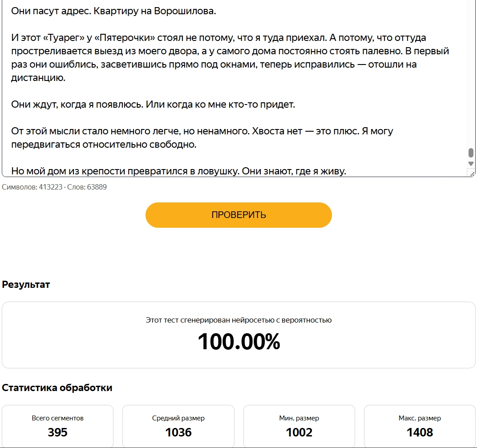Place cursor in line 'Они пасут адрес'
This screenshot has height=448, width=477.
(x=113, y=11)
